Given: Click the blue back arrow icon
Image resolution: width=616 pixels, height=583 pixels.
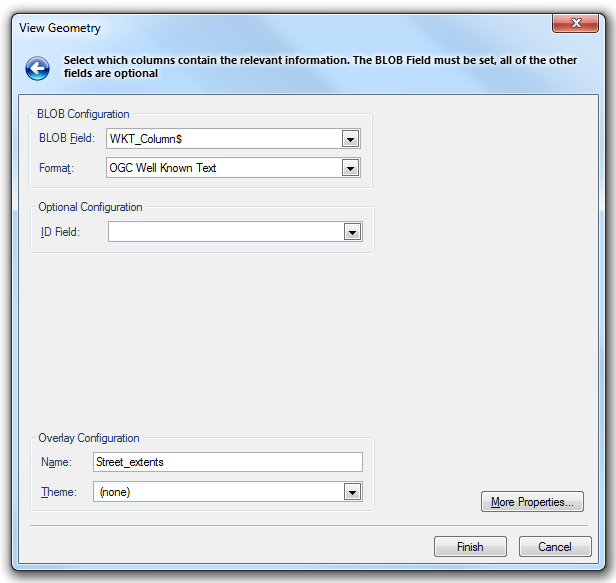Looking at the screenshot, I should click(38, 68).
